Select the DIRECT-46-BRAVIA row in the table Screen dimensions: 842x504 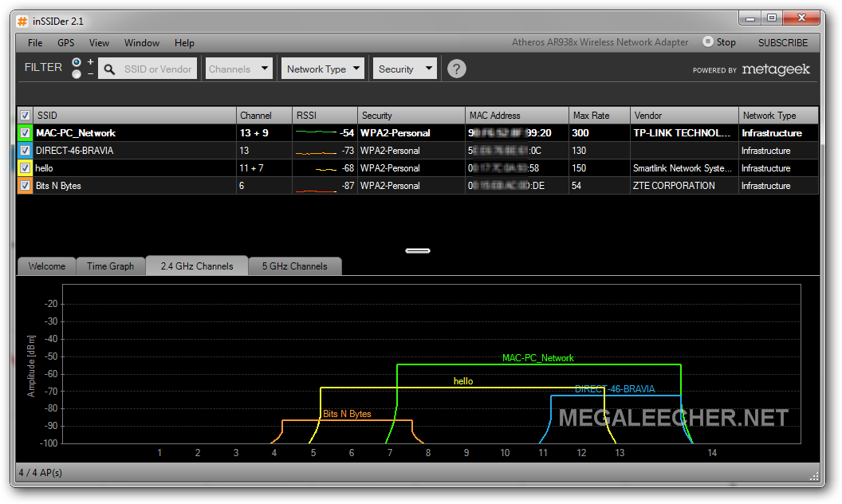pos(418,151)
